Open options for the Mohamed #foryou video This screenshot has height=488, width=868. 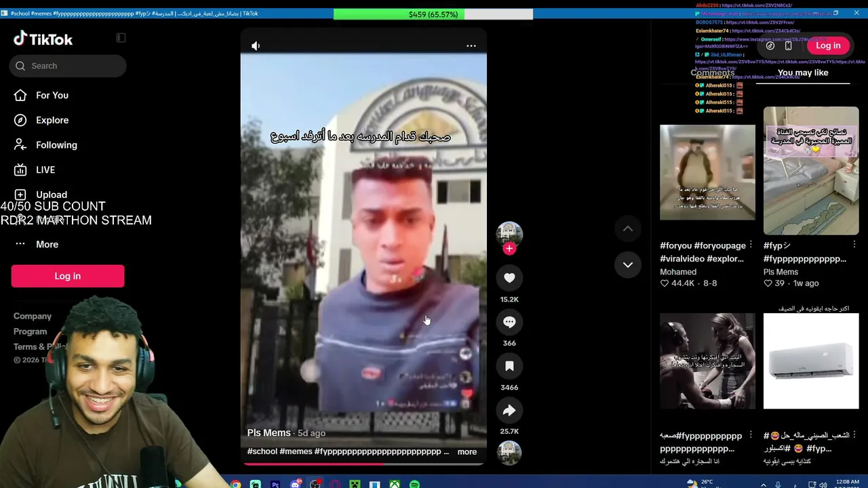click(751, 245)
